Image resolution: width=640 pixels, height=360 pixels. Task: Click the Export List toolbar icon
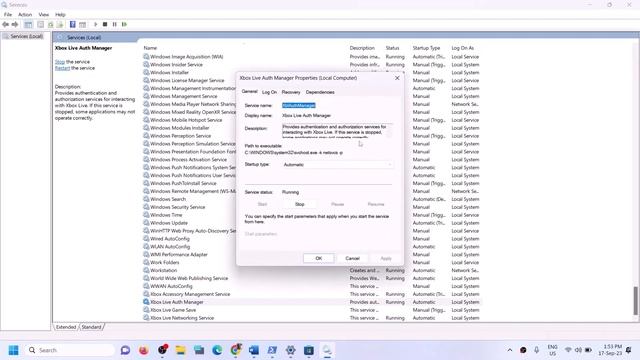(60, 24)
